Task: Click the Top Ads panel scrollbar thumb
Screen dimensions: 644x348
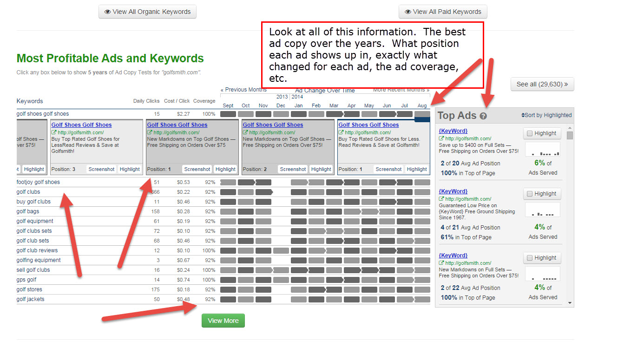Action: tap(570, 135)
